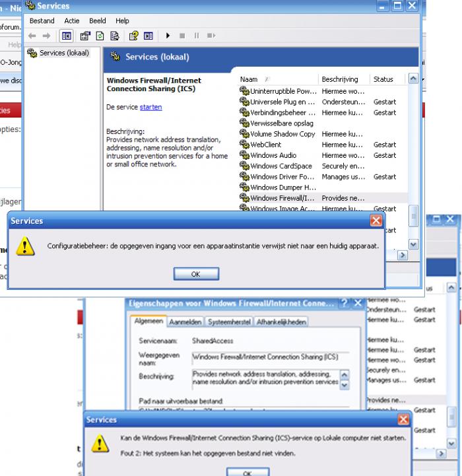Click the horizontal scroll right arrow
Image resolution: width=462 pixels, height=476 pixels.
coord(403,255)
